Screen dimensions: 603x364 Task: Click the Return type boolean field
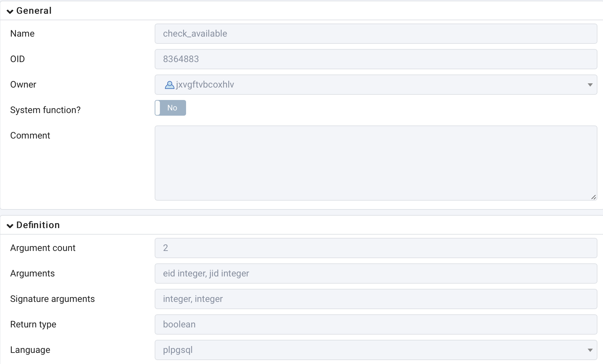pos(376,324)
